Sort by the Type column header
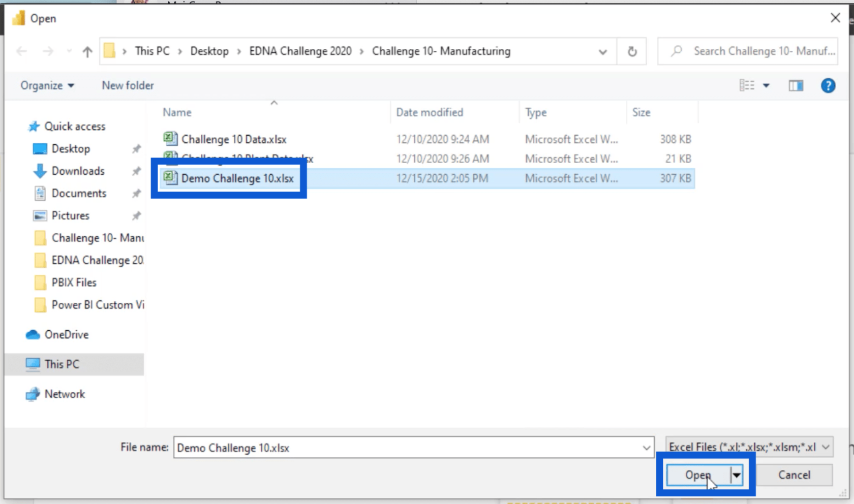 (x=536, y=112)
